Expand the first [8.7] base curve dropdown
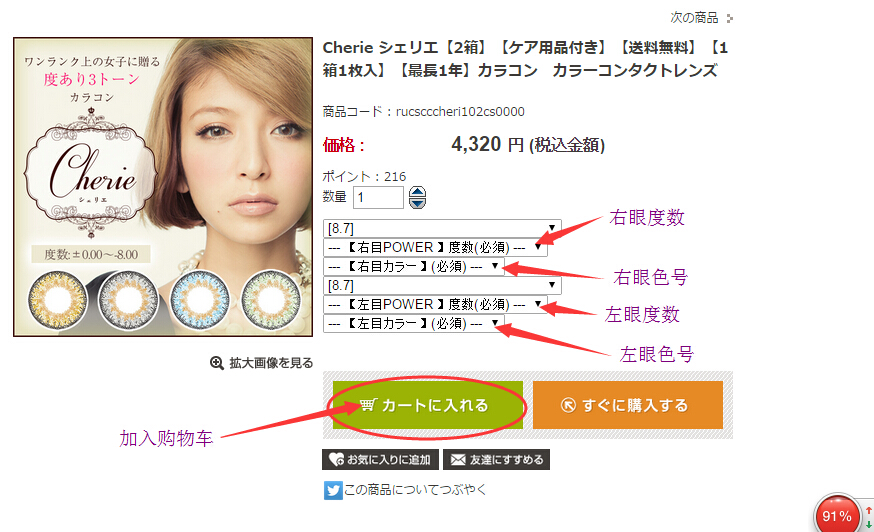Viewport: 874px width, 532px height. [x=442, y=228]
